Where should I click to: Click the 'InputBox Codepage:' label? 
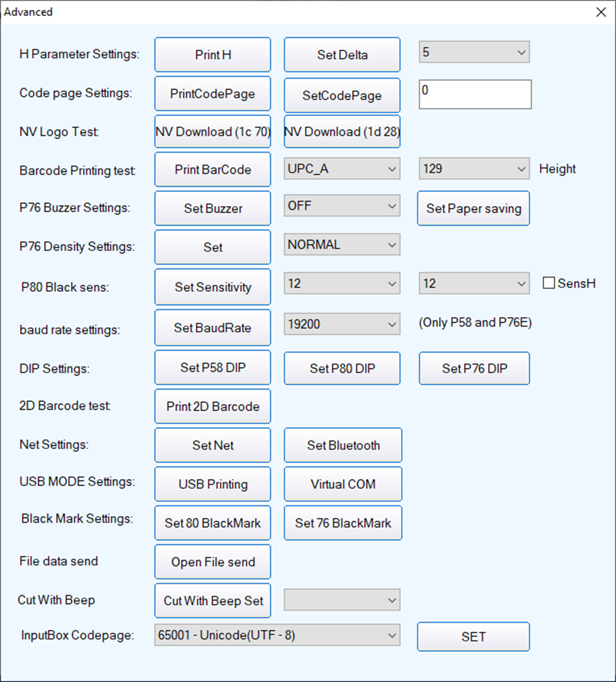coord(78,635)
